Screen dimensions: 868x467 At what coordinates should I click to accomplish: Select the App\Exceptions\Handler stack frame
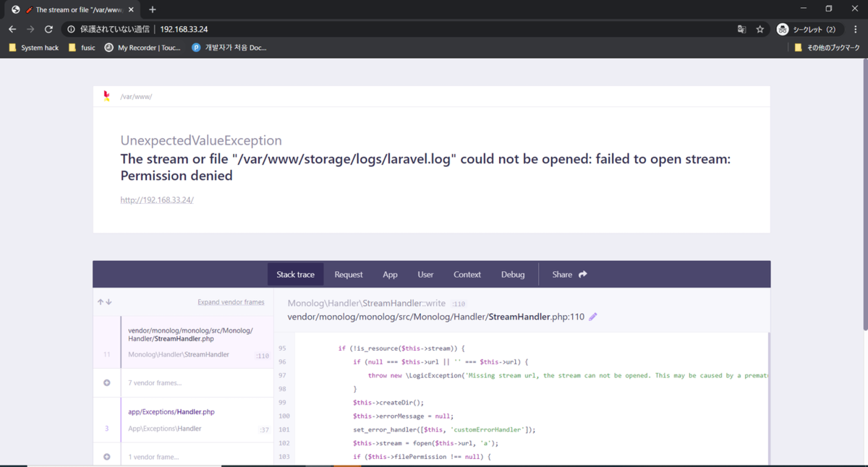point(181,420)
